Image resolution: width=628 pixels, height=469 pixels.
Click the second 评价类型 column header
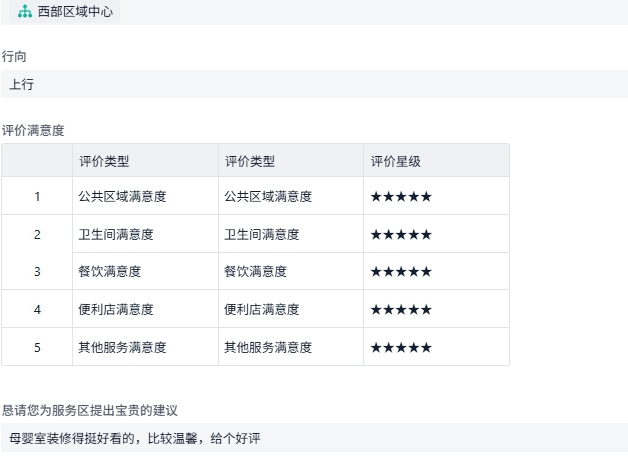(x=250, y=161)
